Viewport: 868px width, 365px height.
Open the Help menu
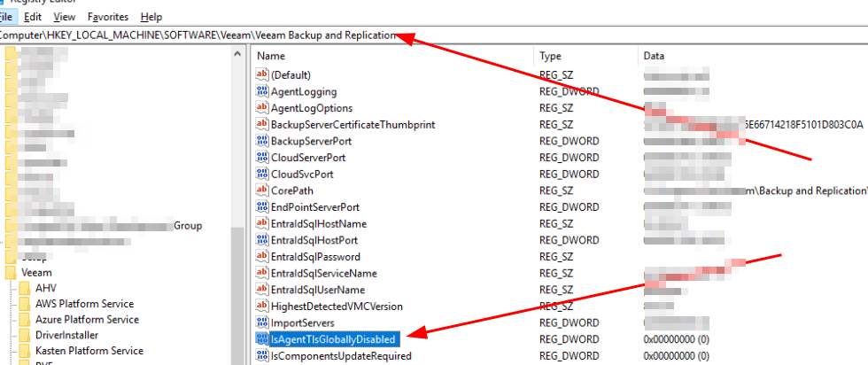(151, 17)
